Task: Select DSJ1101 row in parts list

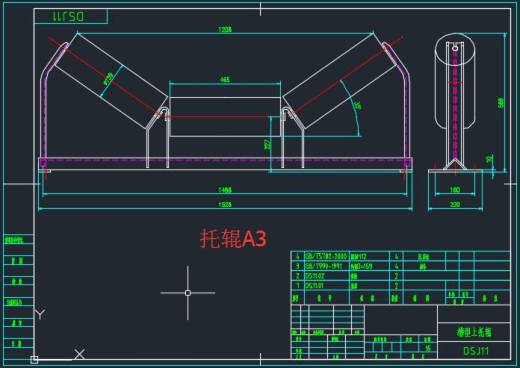Action: (400, 286)
